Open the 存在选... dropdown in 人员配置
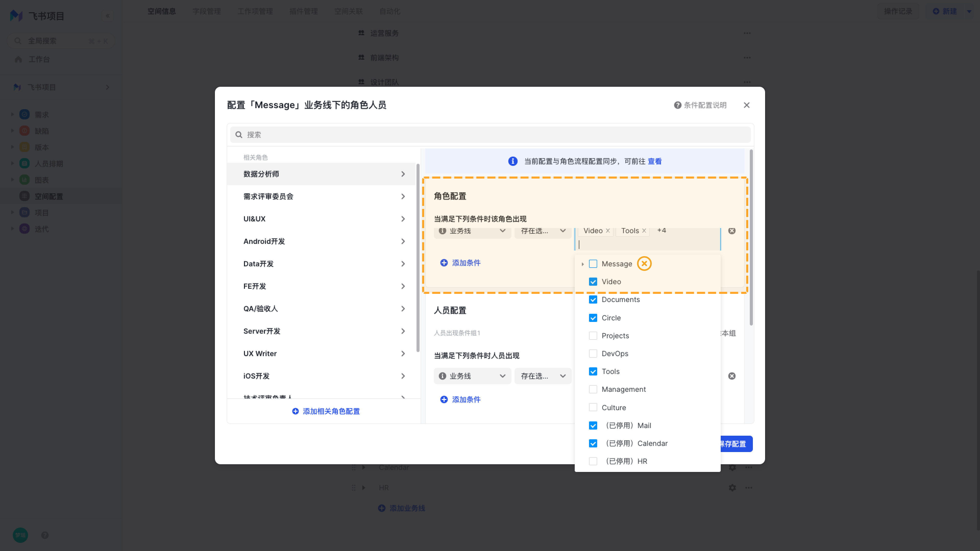Screen dimensions: 980x551 click(x=543, y=376)
